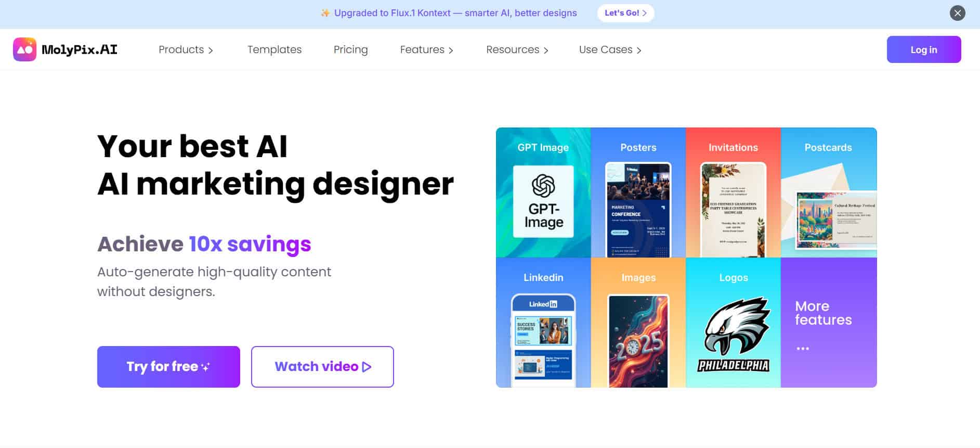Click the LinkedIn logo in the phone mockup

[x=543, y=304]
